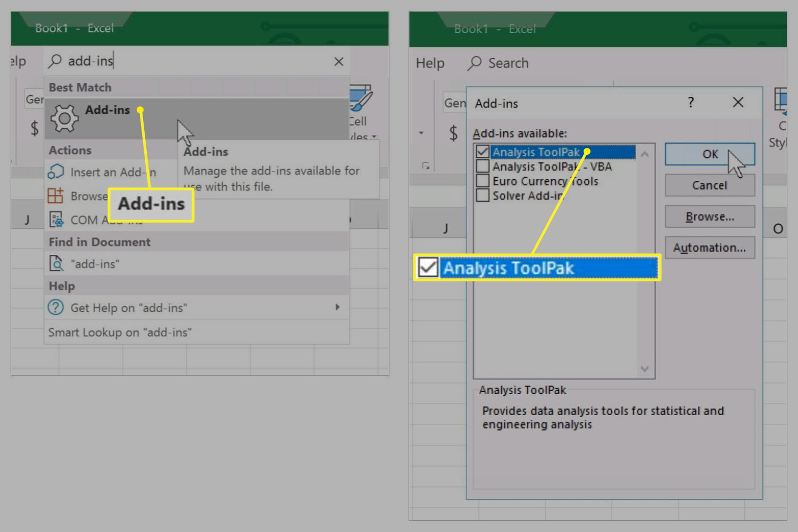Select the Add-ins best match result
The width and height of the screenshot is (798, 532).
click(x=197, y=118)
